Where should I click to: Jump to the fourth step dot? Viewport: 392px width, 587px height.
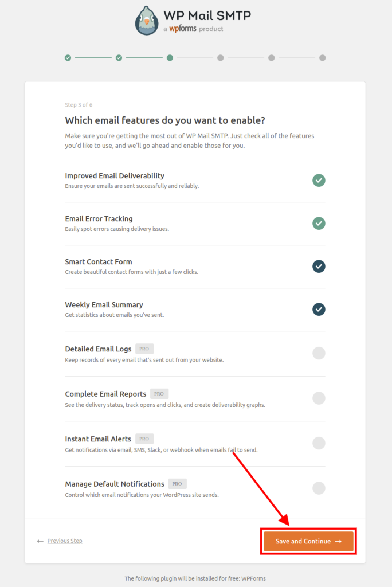[221, 58]
